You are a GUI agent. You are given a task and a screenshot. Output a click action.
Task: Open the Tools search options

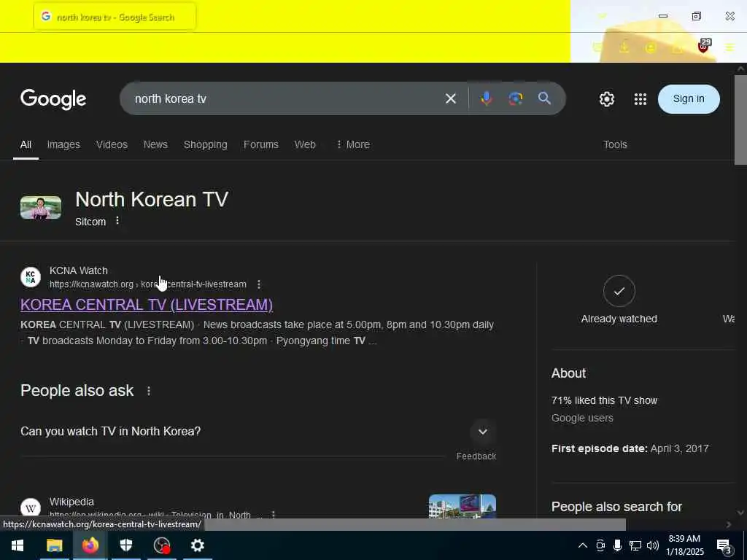coord(615,145)
